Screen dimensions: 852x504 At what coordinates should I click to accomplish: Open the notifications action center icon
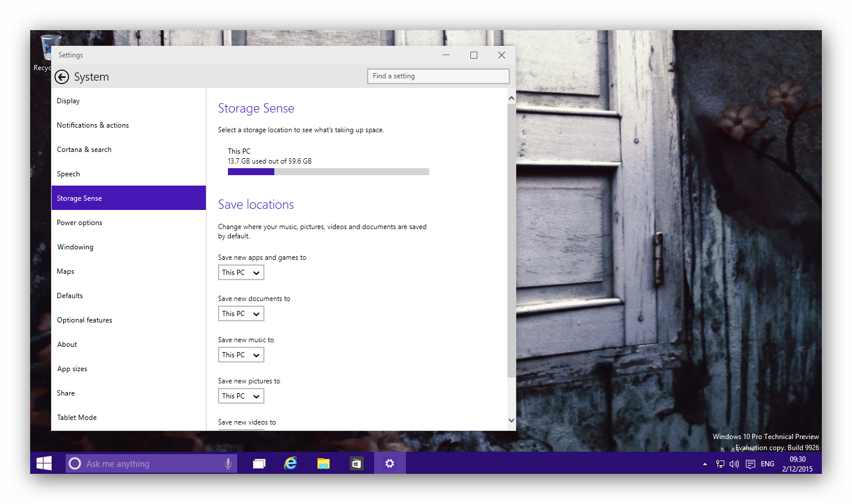point(751,464)
